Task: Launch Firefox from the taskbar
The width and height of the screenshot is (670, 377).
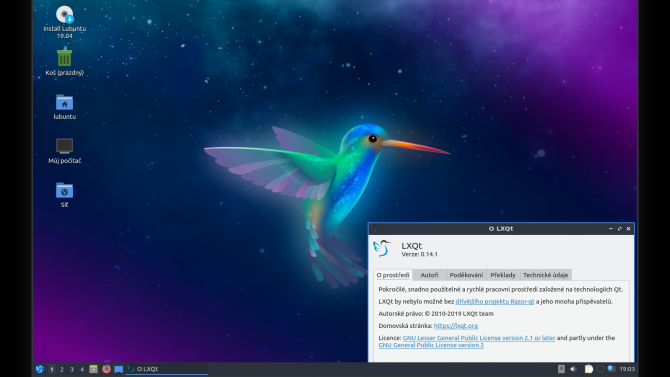Action: (106, 369)
